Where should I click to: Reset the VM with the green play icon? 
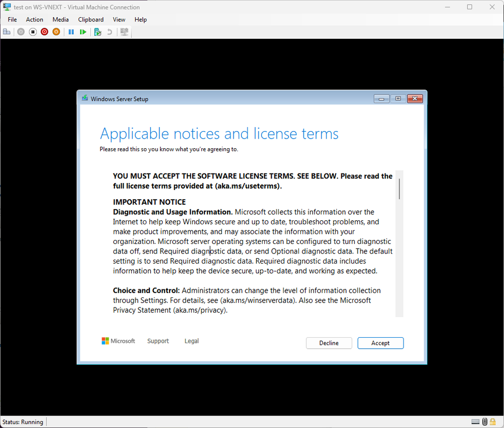83,32
